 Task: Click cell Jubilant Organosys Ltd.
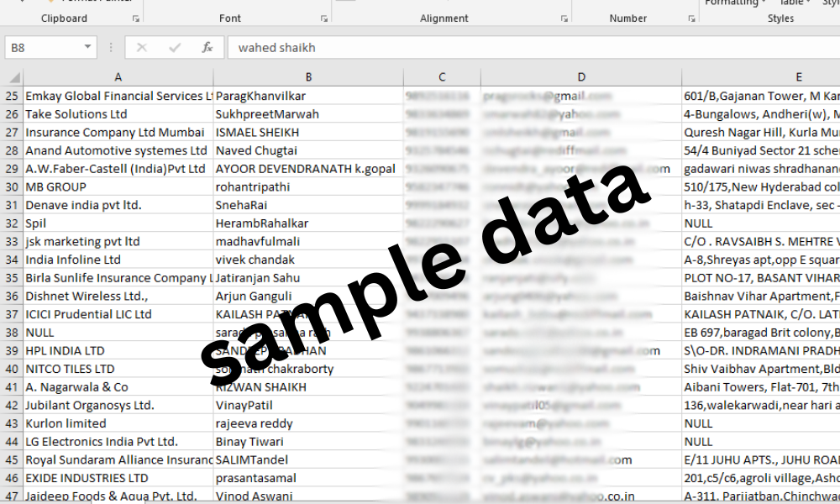118,406
